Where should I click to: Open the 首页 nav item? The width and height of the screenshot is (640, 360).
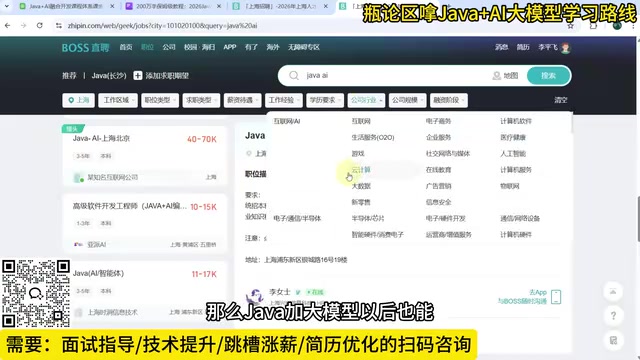click(126, 47)
